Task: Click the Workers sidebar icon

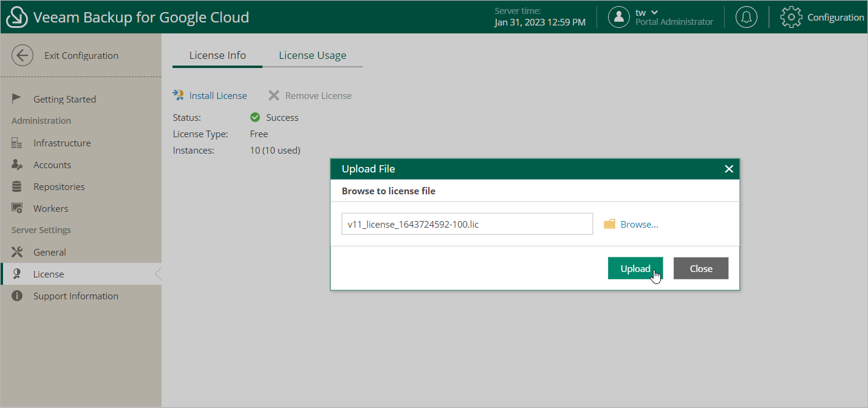Action: [x=17, y=208]
